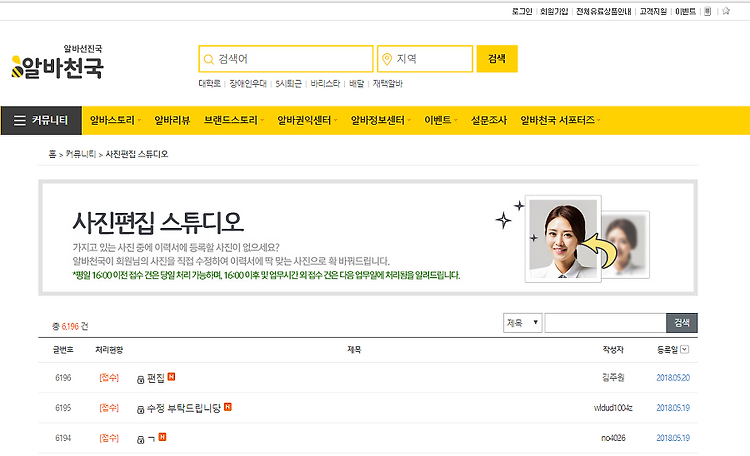Click the 회원가입 link
750x456 pixels.
pyautogui.click(x=554, y=11)
